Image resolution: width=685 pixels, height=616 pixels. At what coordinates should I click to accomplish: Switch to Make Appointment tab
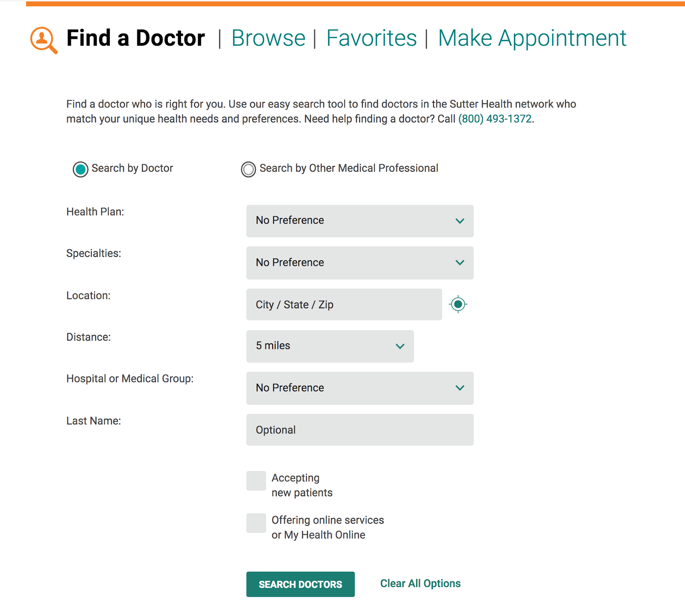pyautogui.click(x=532, y=38)
